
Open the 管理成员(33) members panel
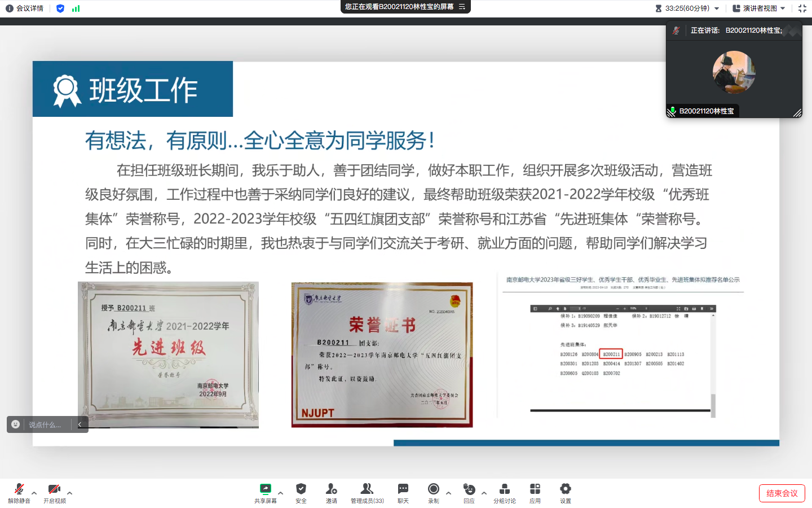(x=367, y=492)
